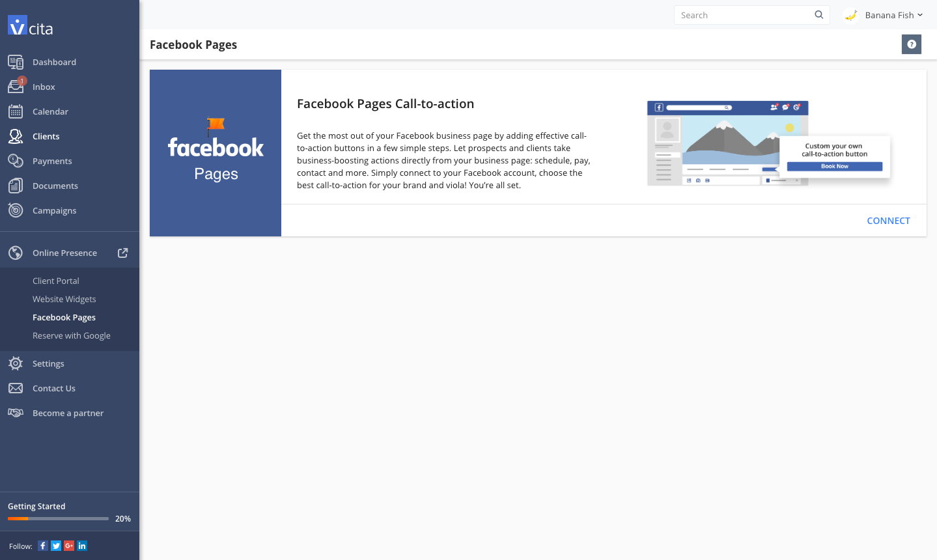Image resolution: width=937 pixels, height=560 pixels.
Task: Click the Facebook page mockup illustration
Action: pyautogui.click(x=768, y=143)
